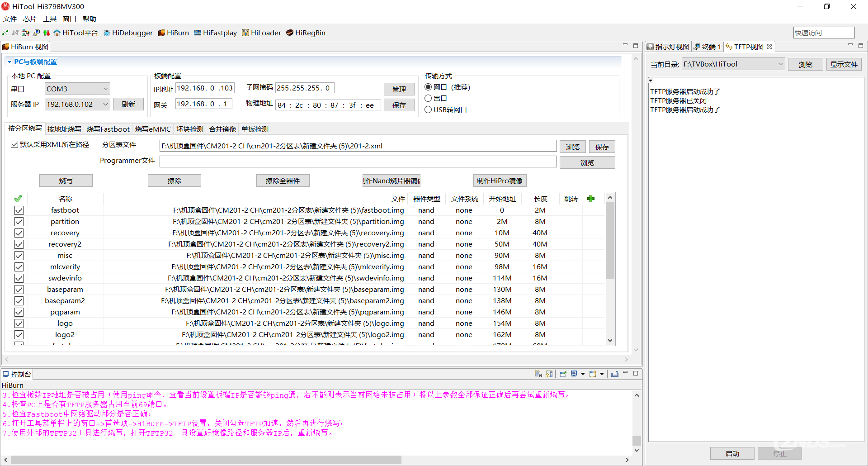
Task: Click the console export icon with the blue arrow
Action: [615, 374]
